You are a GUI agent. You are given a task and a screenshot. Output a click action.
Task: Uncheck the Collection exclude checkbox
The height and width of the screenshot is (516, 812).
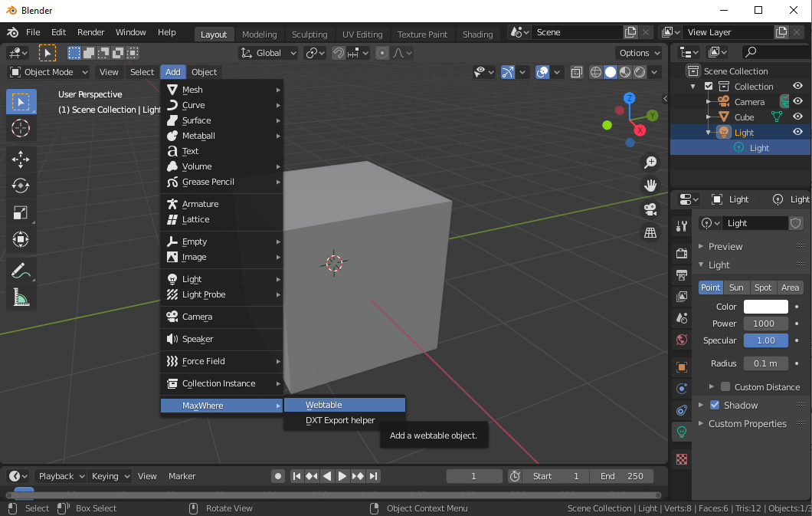709,86
